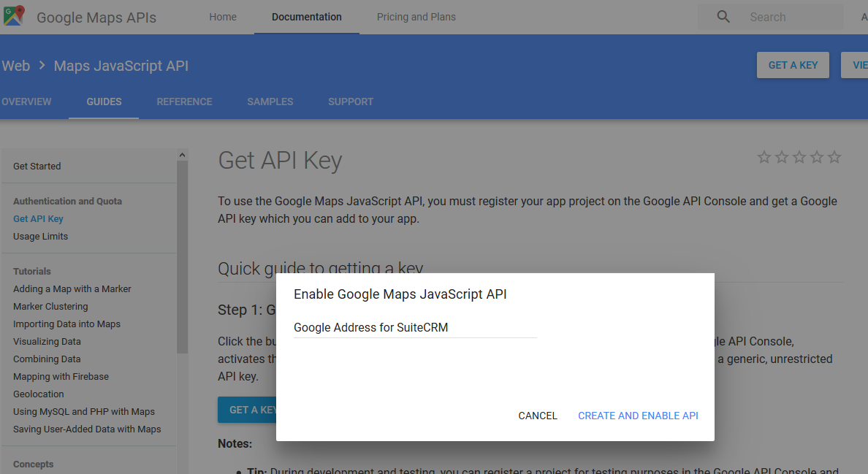
Task: Open Get Started in sidebar
Action: 37,166
